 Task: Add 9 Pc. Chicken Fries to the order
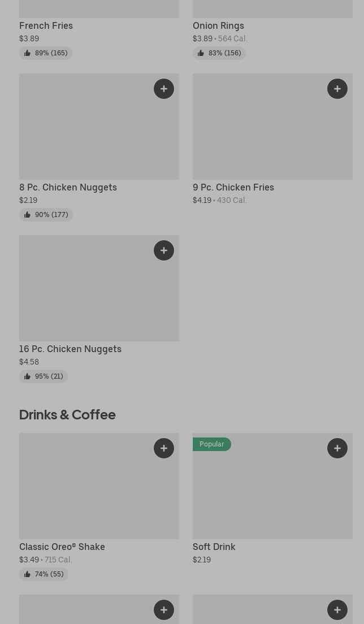coord(337,89)
